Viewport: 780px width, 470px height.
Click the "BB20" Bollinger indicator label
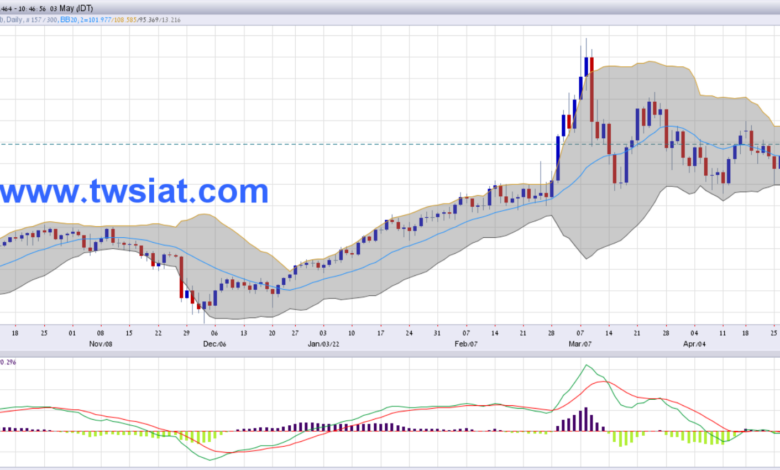[69, 20]
